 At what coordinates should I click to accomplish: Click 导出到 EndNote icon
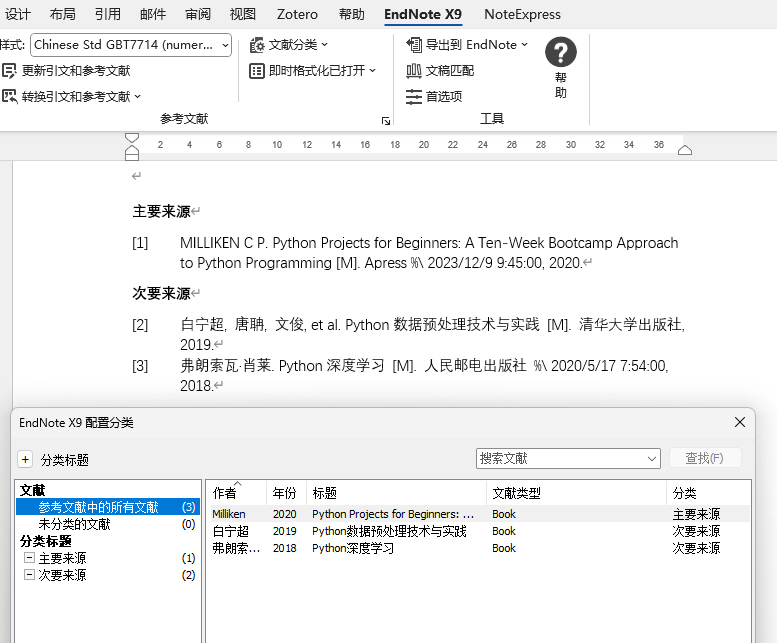(x=414, y=45)
